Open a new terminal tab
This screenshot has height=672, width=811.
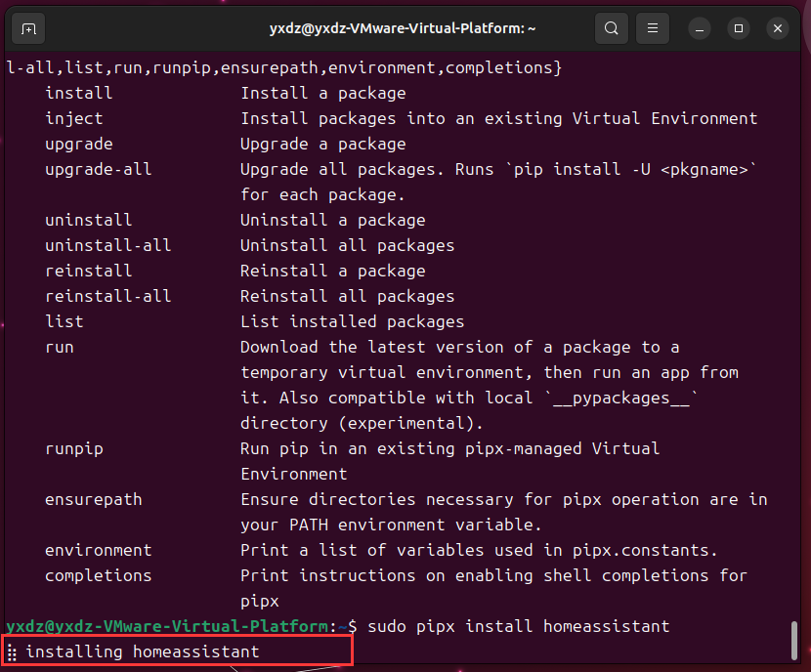click(28, 28)
